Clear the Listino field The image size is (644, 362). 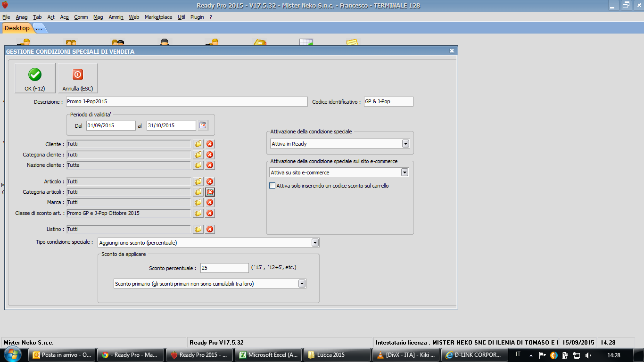tap(210, 229)
